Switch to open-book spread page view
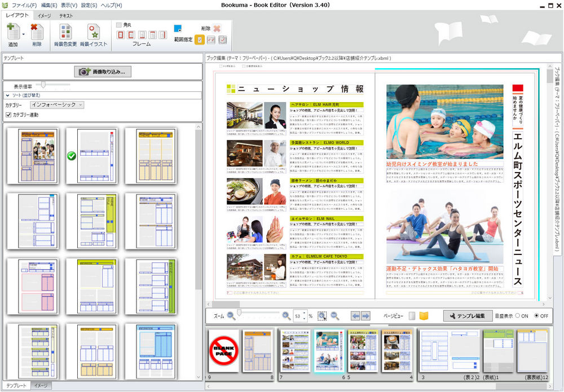The image size is (564, 392). tap(424, 316)
